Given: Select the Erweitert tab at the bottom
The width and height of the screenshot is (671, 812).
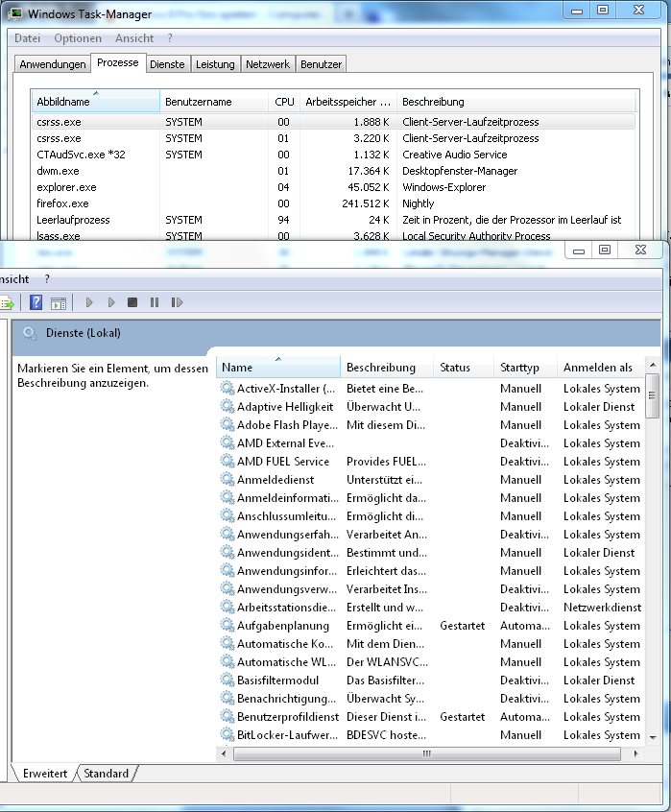Looking at the screenshot, I should (x=45, y=774).
